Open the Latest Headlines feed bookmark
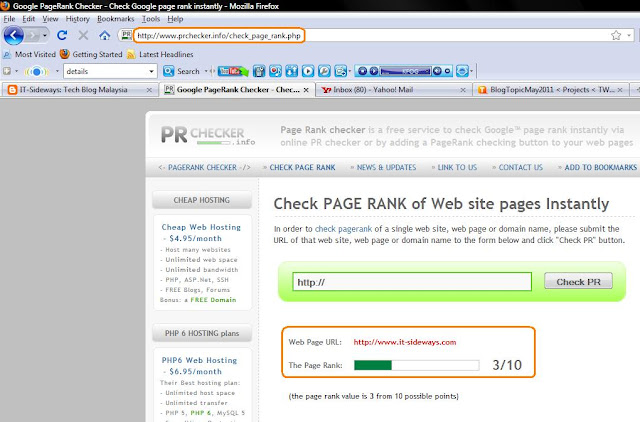This screenshot has width=640, height=422. click(x=160, y=54)
